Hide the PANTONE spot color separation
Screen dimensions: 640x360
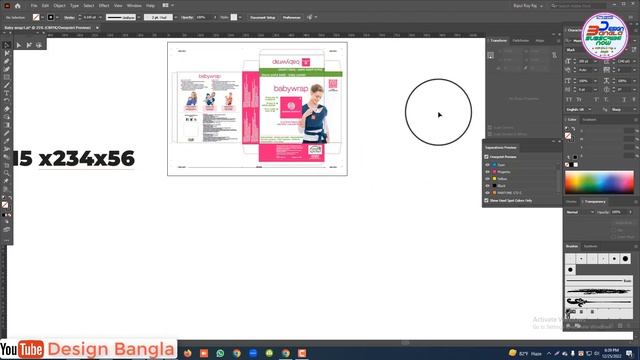(x=487, y=193)
